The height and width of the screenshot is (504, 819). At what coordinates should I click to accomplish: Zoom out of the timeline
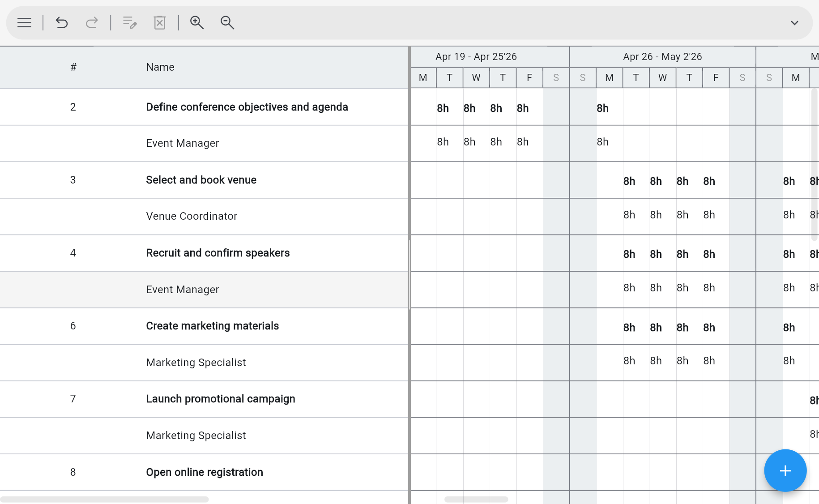pyautogui.click(x=227, y=22)
